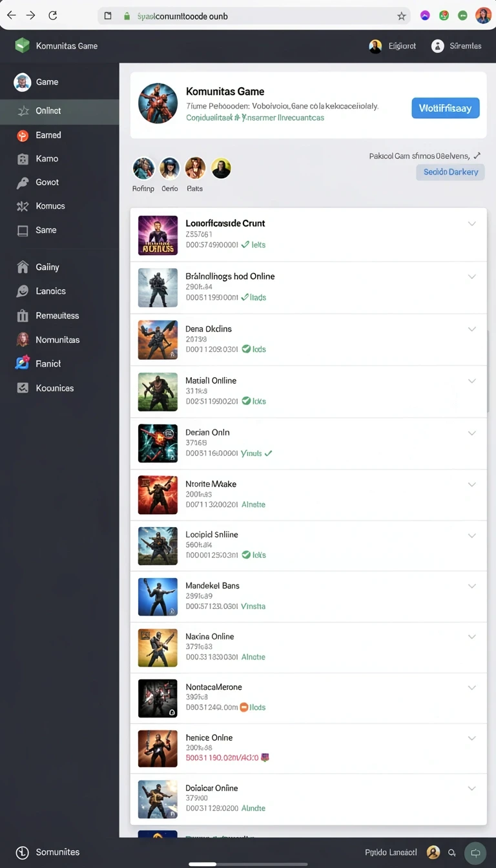Open Gonot in the sidebar
Viewport: 496px width, 868px height.
(59, 183)
